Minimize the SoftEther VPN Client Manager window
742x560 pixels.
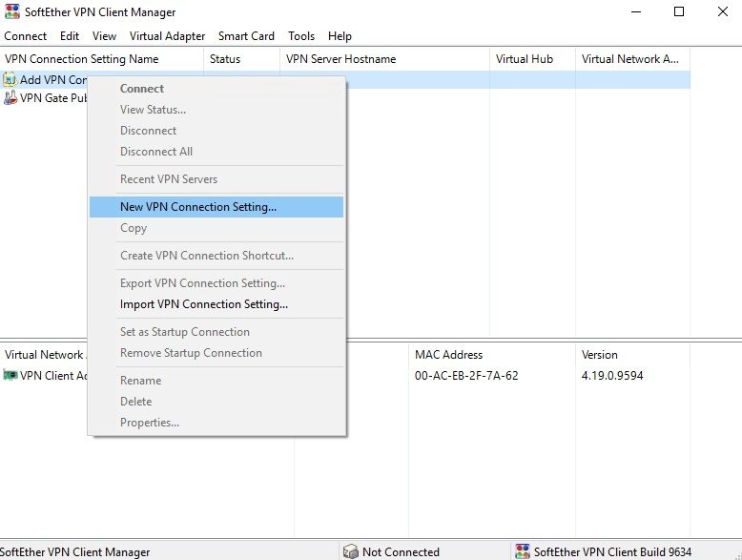pyautogui.click(x=636, y=11)
